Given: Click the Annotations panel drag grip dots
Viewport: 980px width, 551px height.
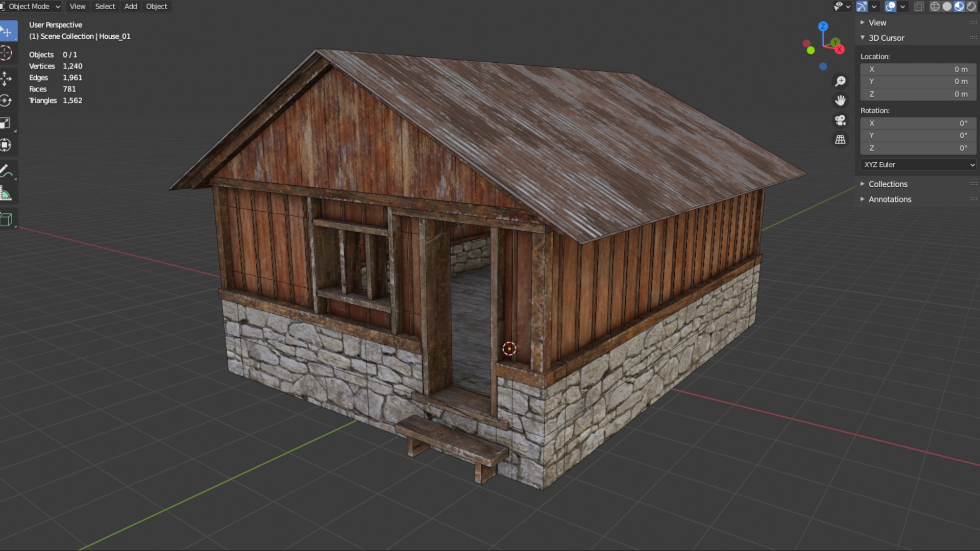Looking at the screenshot, I should pos(973,199).
